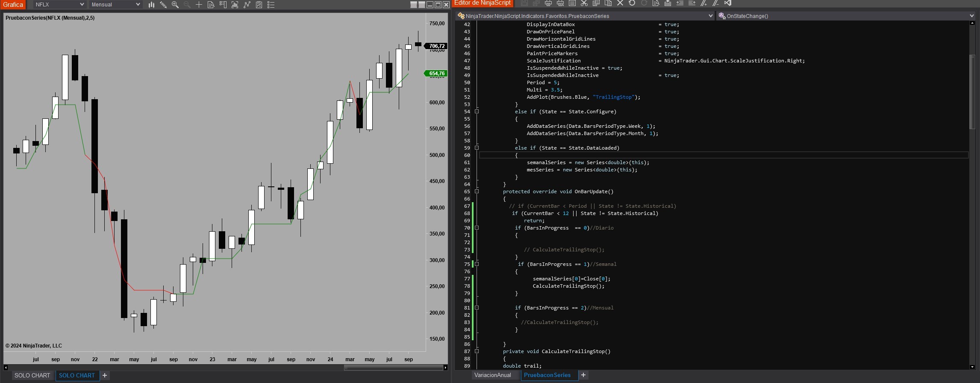Click the Undo arrow icon
The image size is (980, 383).
[632, 3]
